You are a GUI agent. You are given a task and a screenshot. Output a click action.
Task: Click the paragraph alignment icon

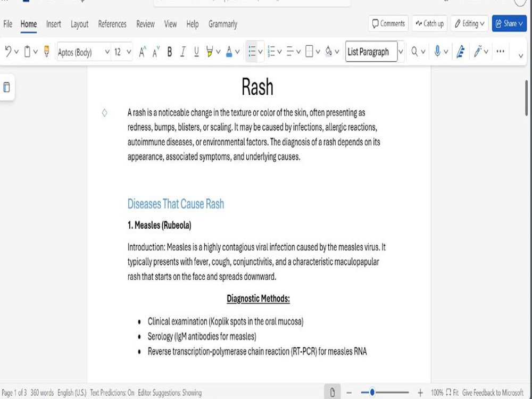[x=290, y=52]
